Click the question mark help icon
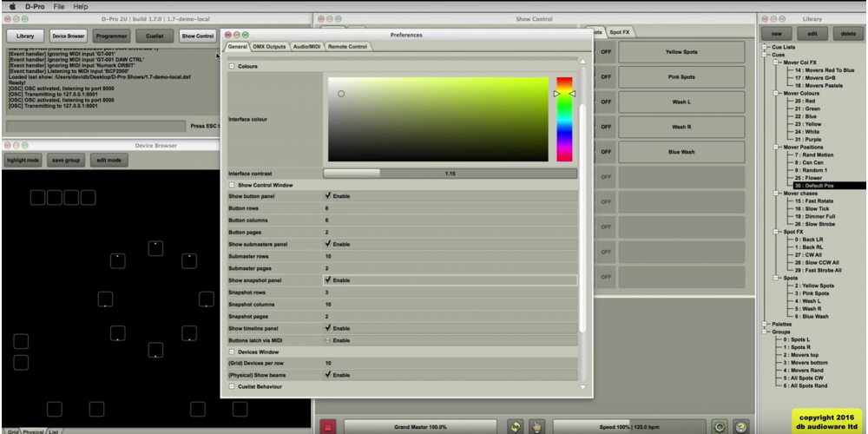 pos(741,427)
